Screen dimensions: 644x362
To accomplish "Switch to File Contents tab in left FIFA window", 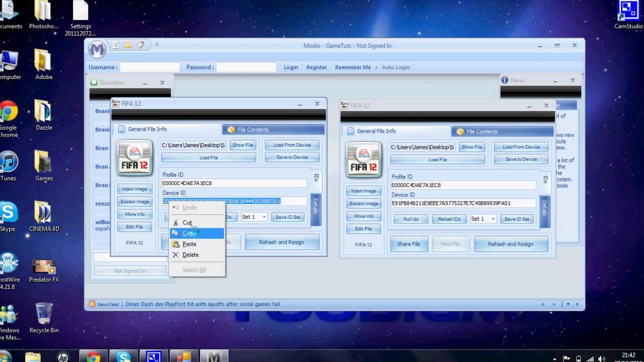I will [x=273, y=130].
